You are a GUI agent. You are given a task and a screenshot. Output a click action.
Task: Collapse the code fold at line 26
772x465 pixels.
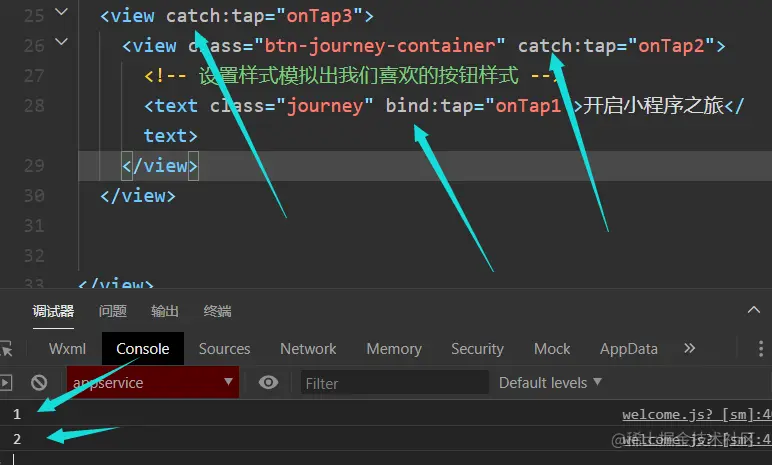coord(61,41)
